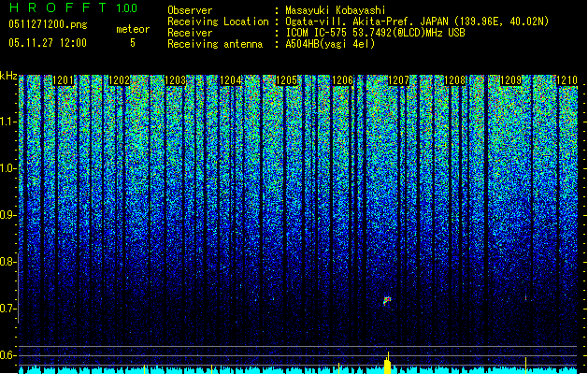Screen dimensions: 588x374
Task: Click the Observer label
Action: click(190, 10)
